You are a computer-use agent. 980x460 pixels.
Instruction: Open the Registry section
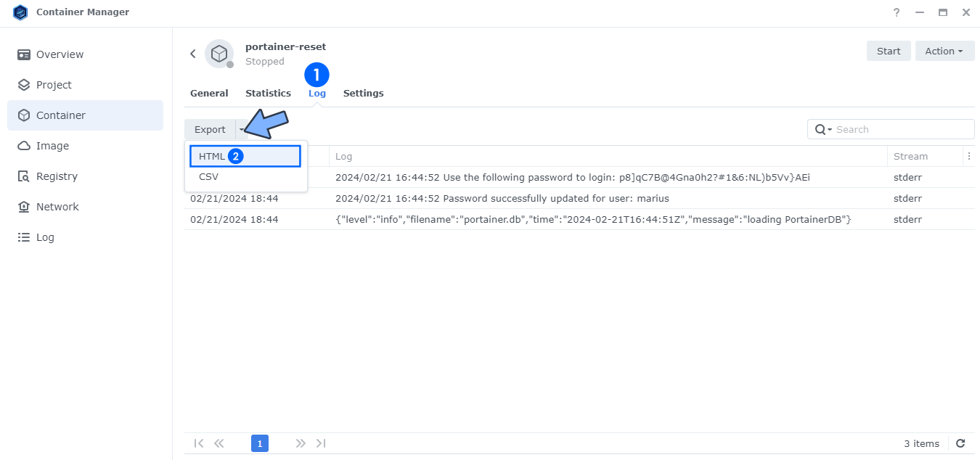[x=57, y=176]
